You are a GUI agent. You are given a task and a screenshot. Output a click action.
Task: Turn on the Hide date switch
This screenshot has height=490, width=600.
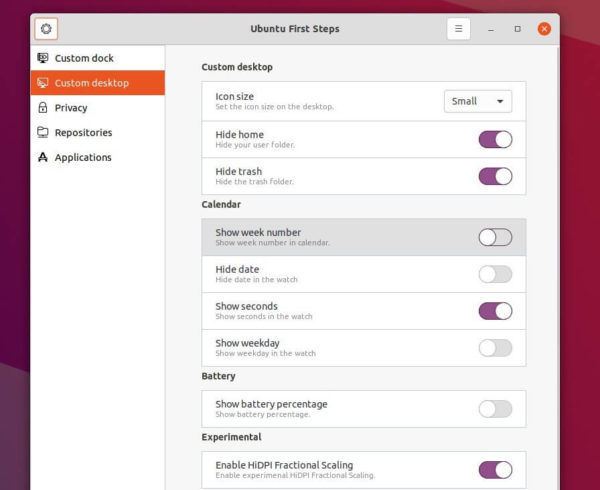495,274
